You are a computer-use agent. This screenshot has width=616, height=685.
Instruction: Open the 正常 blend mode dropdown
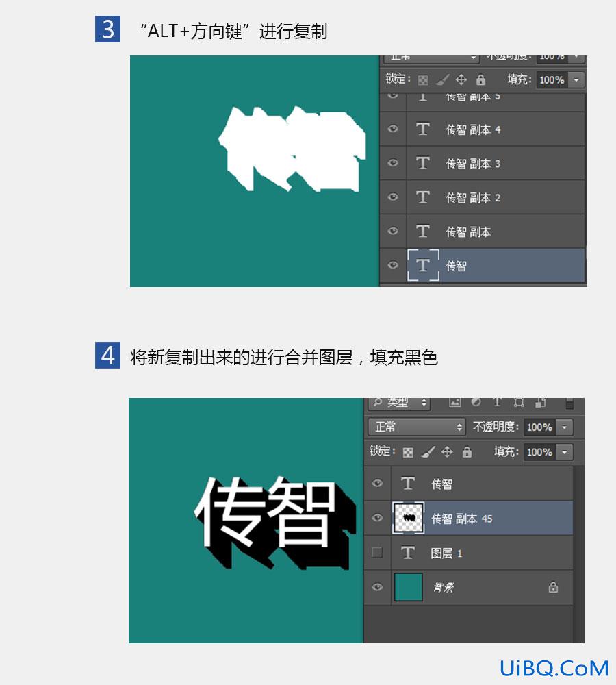(x=417, y=427)
